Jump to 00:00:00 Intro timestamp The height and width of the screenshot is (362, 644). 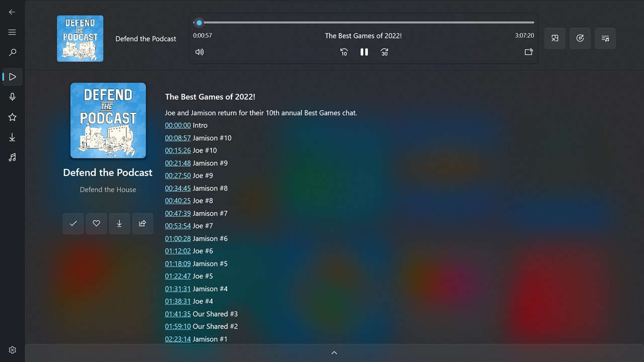coord(178,125)
